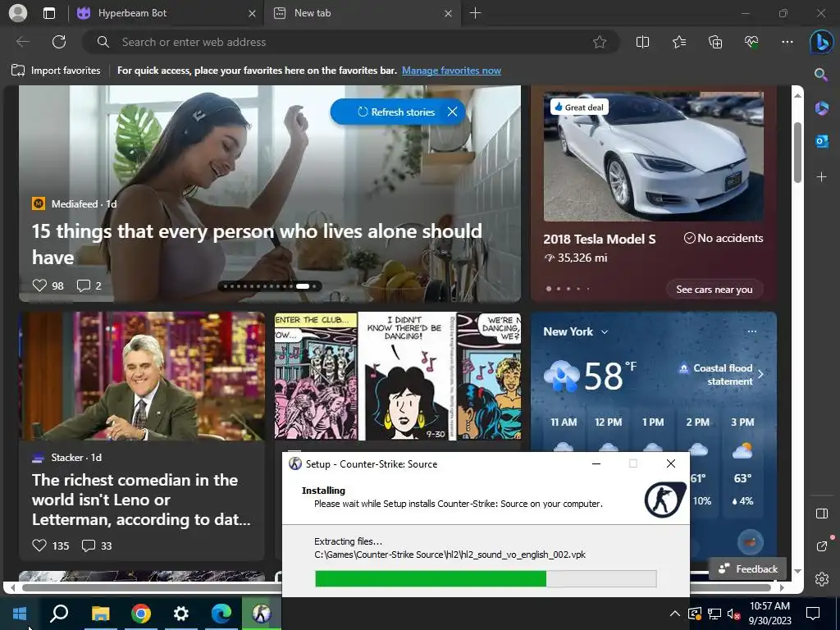Open the Windows Start menu
The image size is (840, 630).
click(20, 614)
